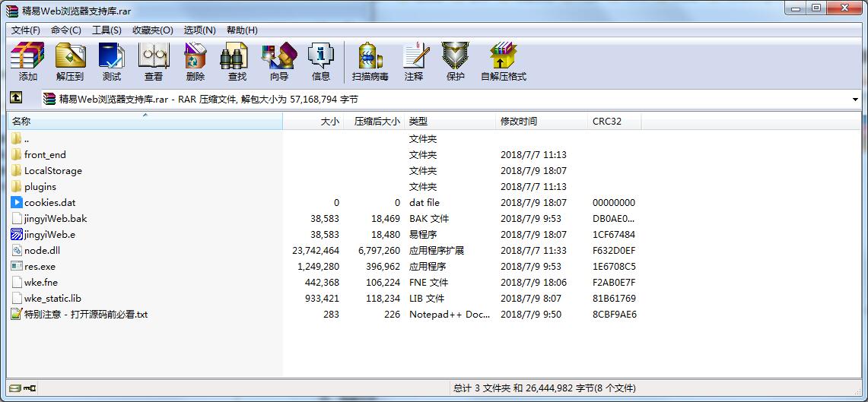
Task: Sort by 名称 column header
Action: coord(145,121)
